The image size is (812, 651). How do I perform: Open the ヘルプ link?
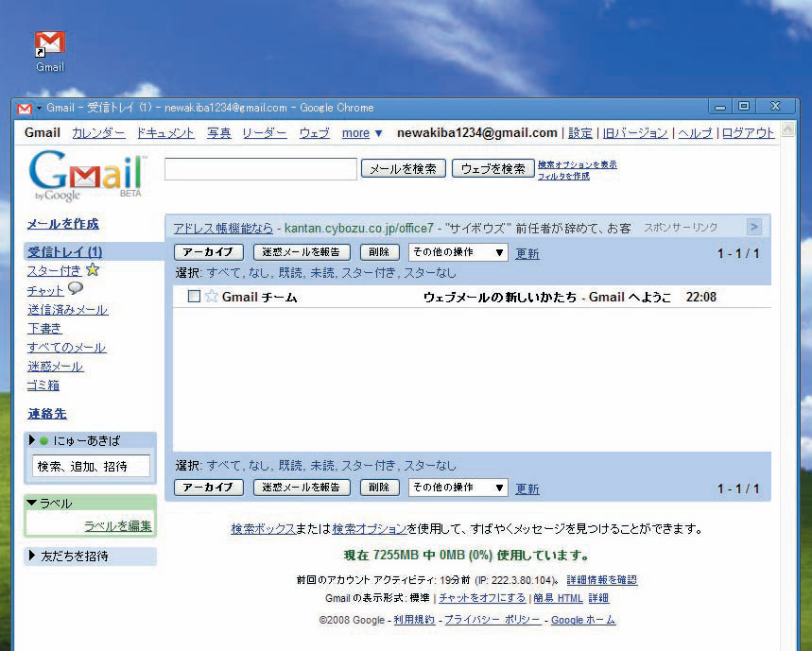click(695, 133)
